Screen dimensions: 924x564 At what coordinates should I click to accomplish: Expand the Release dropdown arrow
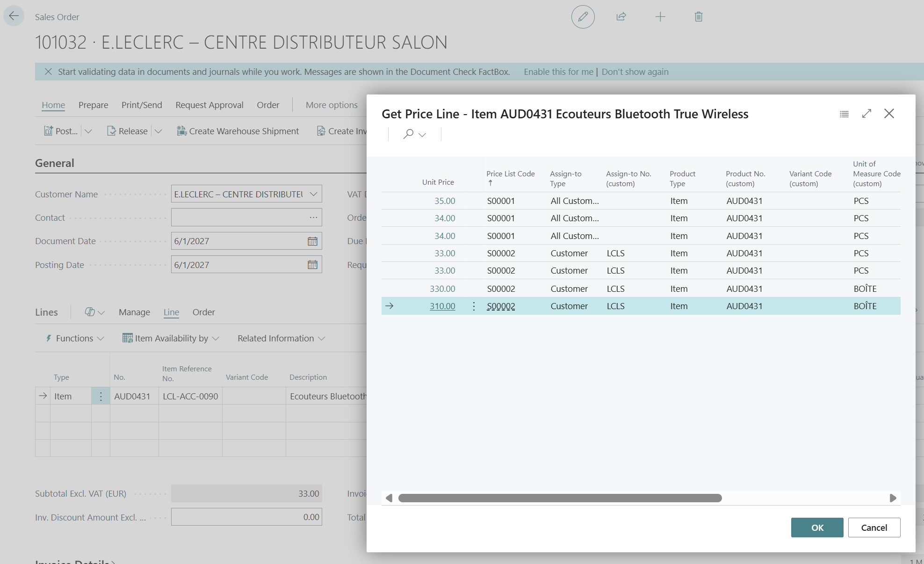point(158,131)
